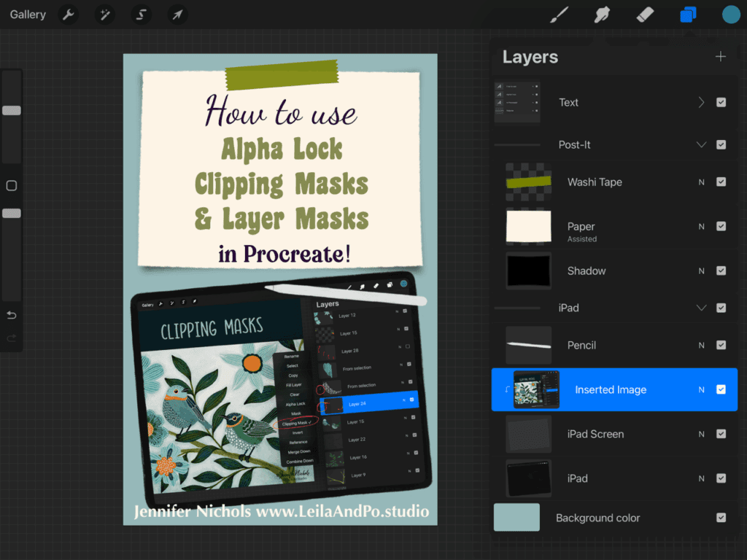Tap the Background color label
Screen dimensions: 747x560
[597, 518]
